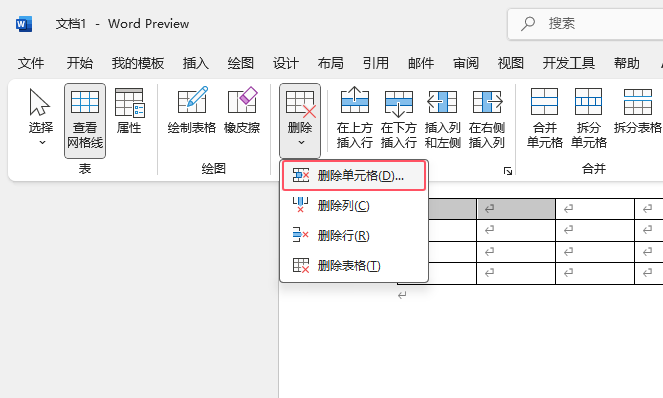Choose 删除列(C) from the menu
The image size is (663, 398).
pyautogui.click(x=354, y=206)
